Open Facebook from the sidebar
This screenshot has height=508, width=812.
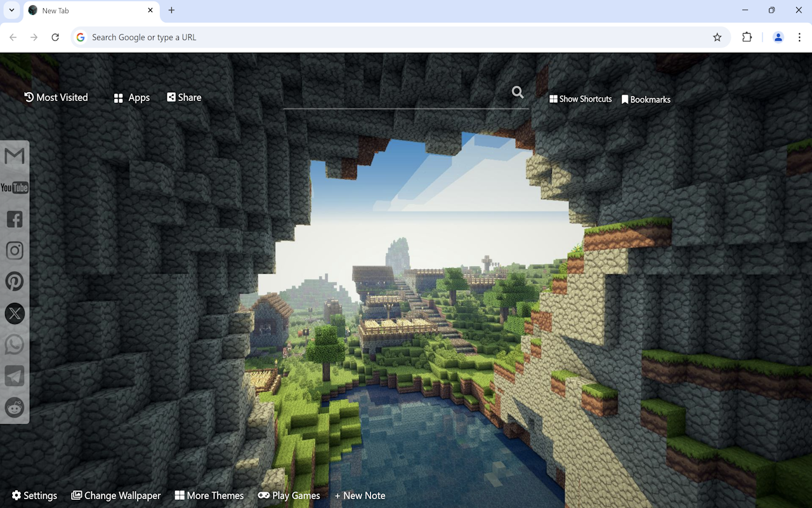[14, 219]
